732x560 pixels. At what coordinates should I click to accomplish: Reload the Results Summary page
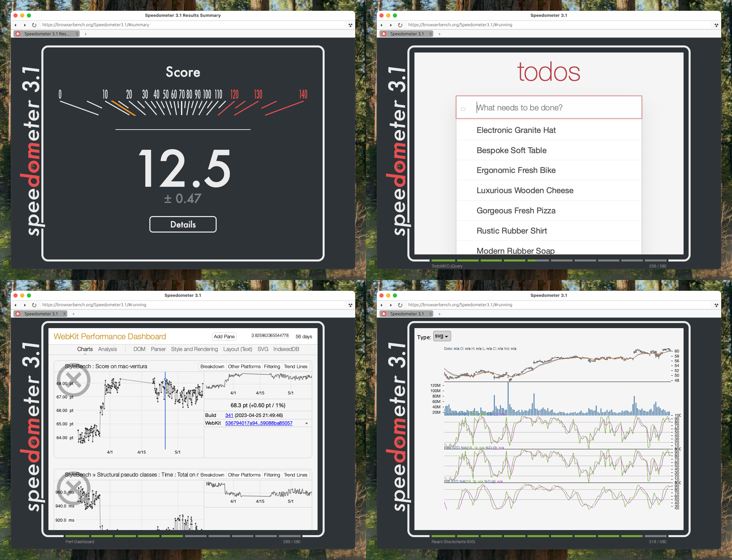coord(34,25)
